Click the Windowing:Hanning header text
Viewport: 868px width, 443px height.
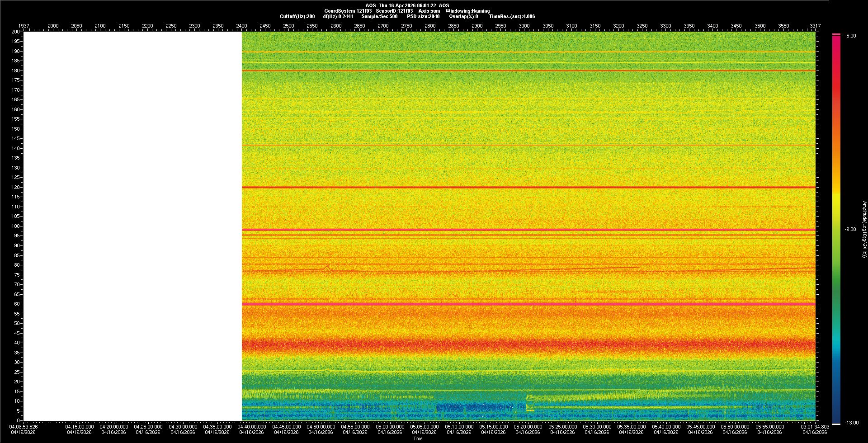[467, 11]
